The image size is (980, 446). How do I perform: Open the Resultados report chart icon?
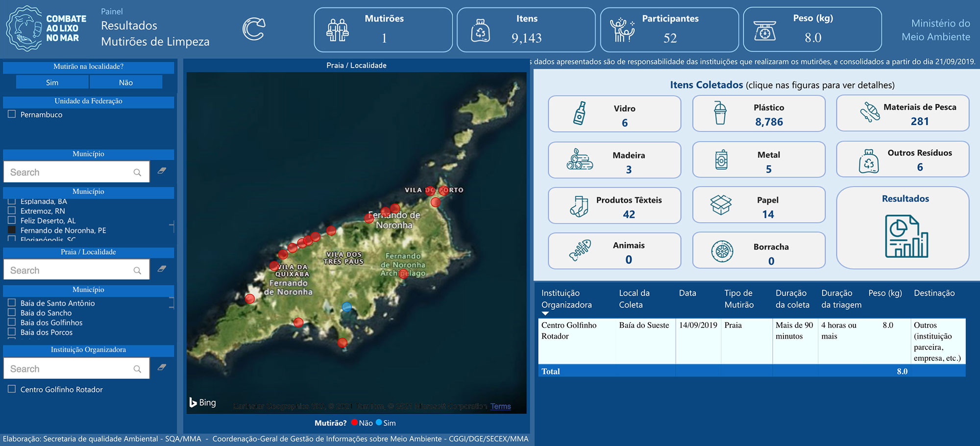pyautogui.click(x=906, y=236)
